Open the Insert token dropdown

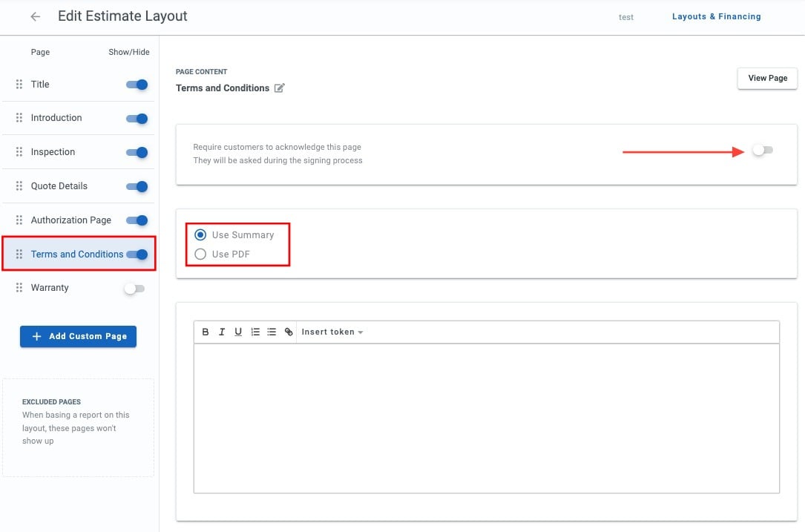[x=332, y=332]
